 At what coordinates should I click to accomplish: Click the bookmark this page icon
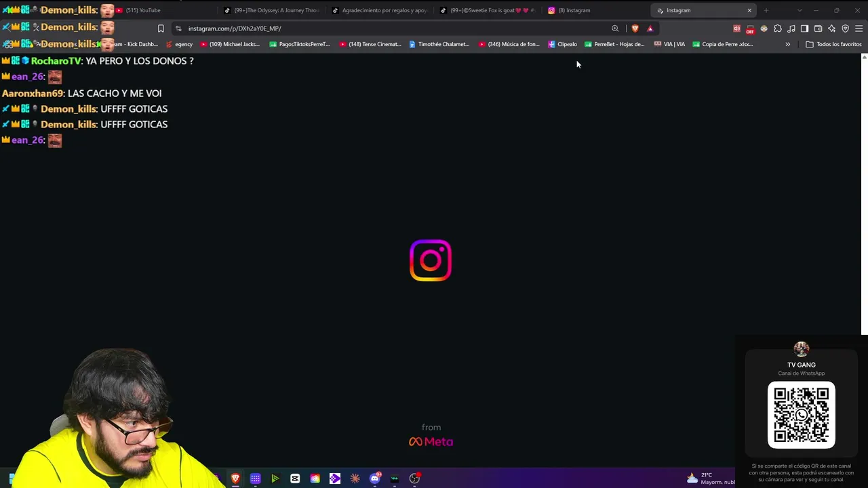(x=161, y=28)
